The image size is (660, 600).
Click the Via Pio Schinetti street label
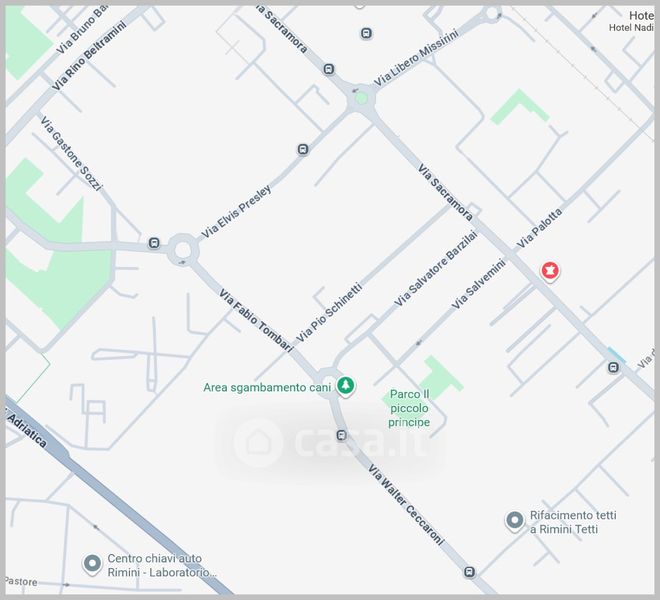[x=329, y=312]
